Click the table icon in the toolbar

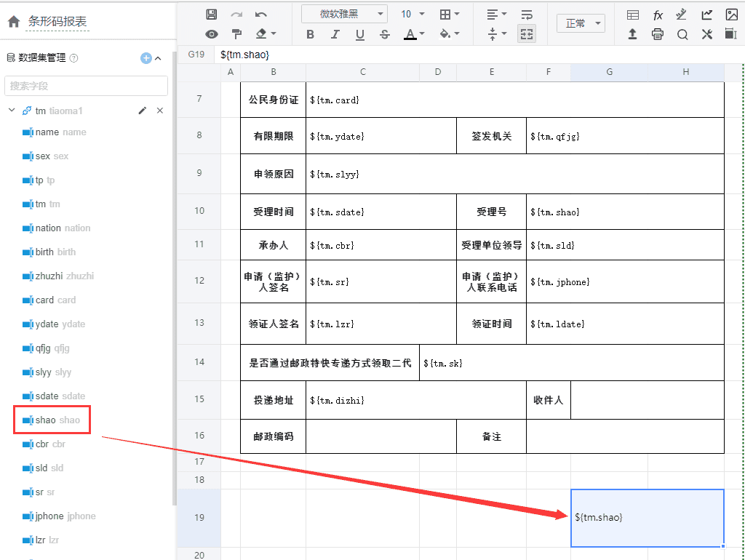(x=633, y=15)
